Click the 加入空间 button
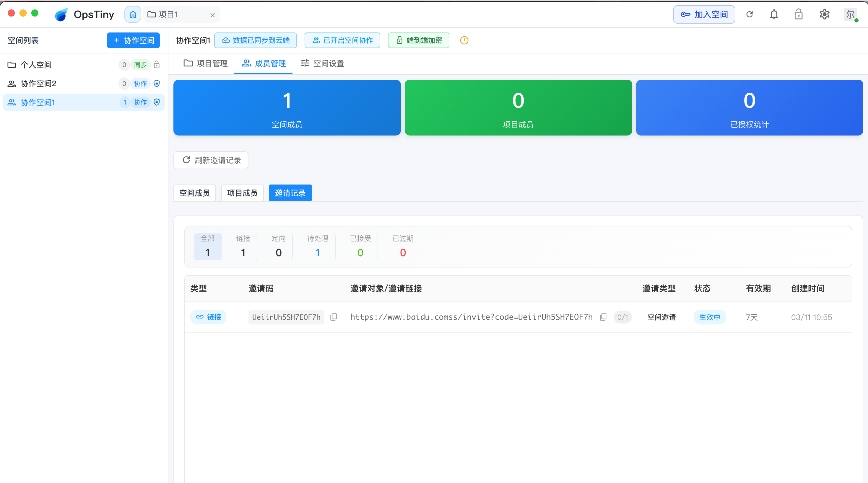This screenshot has height=483, width=868. (x=704, y=14)
